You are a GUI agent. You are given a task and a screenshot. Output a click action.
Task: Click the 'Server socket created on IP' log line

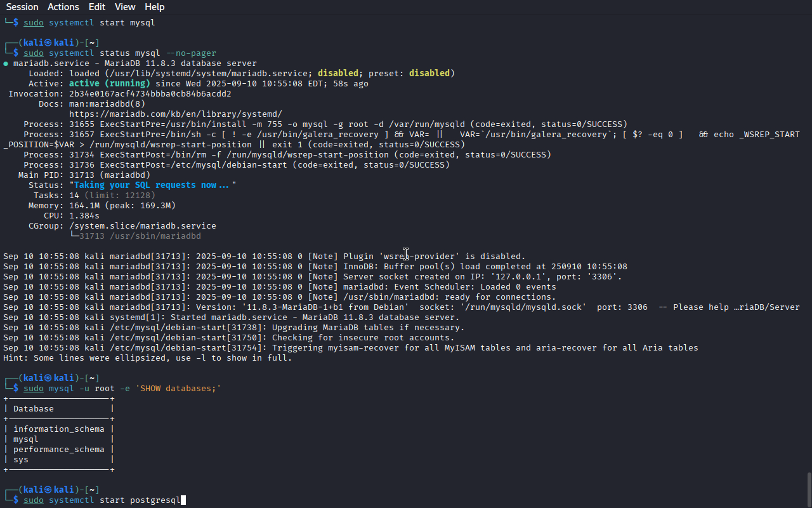tap(313, 277)
